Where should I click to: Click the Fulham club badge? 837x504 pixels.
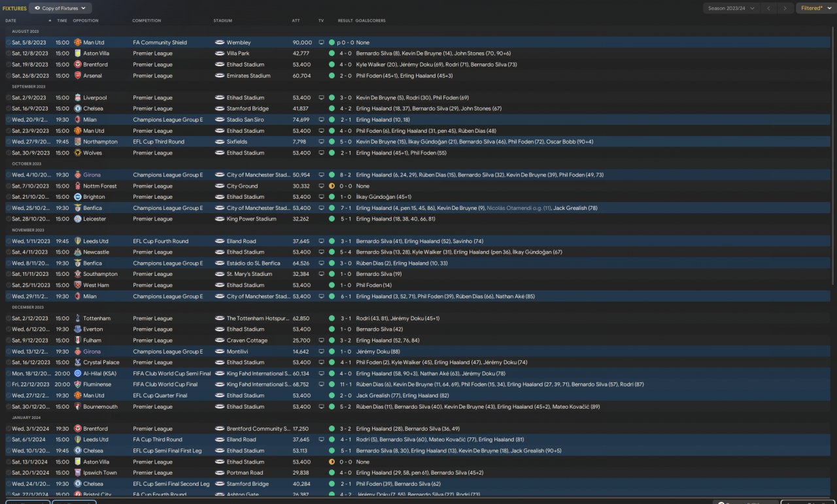pos(77,341)
